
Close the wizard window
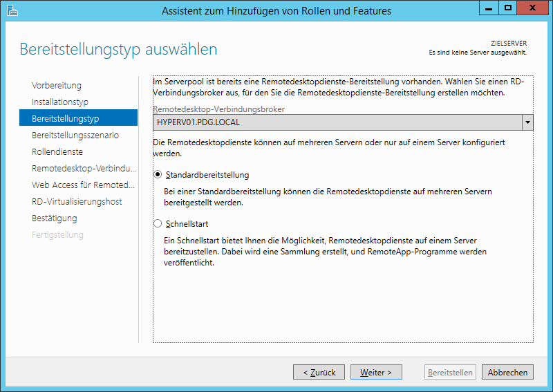[x=532, y=8]
